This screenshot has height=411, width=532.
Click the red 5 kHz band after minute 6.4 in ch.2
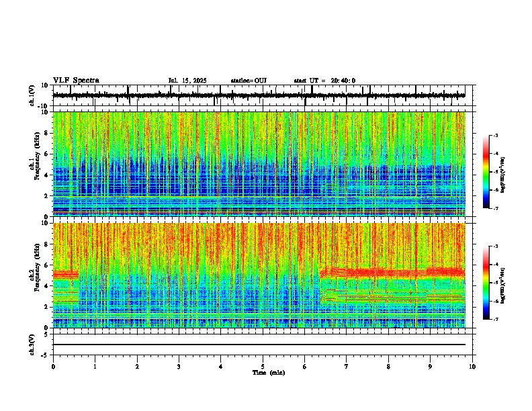coord(392,273)
